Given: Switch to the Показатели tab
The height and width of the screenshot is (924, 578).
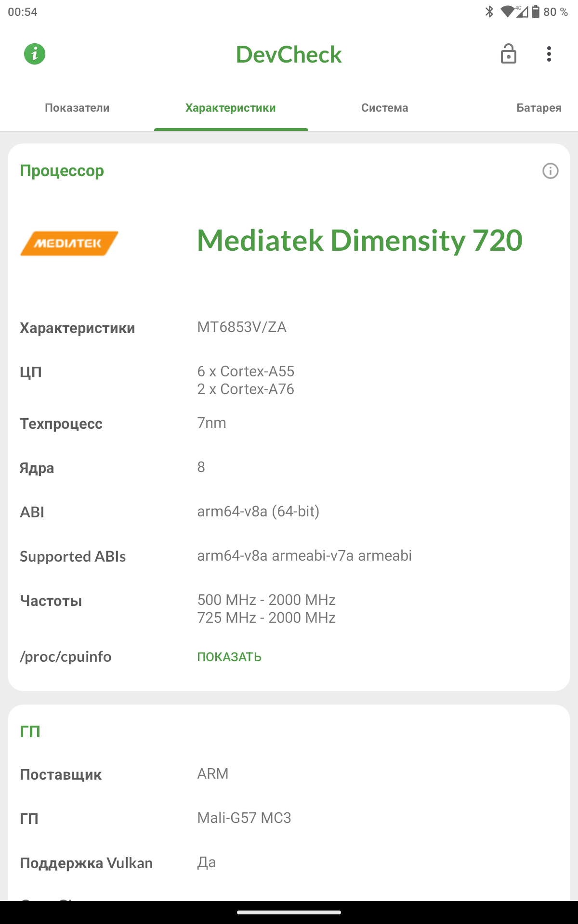Looking at the screenshot, I should click(x=77, y=108).
